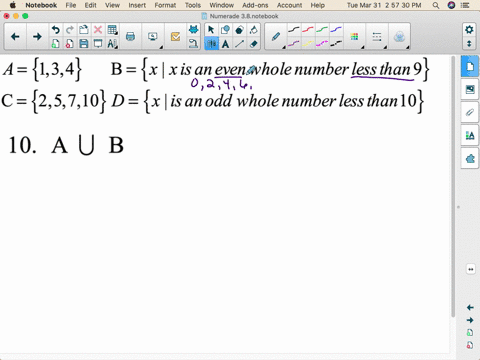Redo the last undone action
480x360 pixels.
point(69,30)
